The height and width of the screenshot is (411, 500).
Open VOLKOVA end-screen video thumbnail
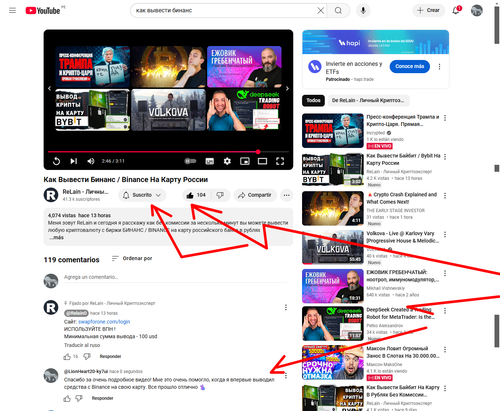168,110
